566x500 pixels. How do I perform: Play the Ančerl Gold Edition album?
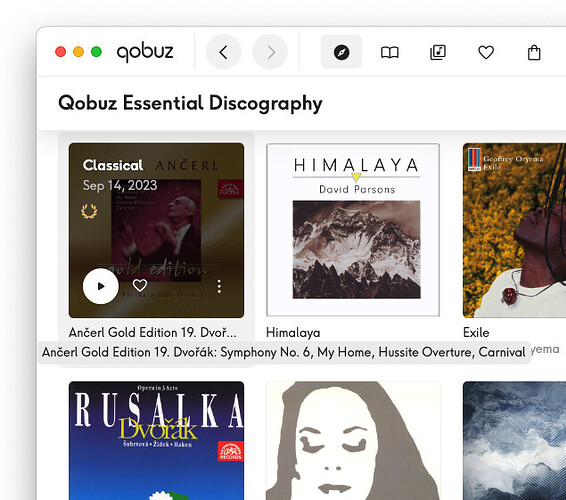(x=101, y=286)
